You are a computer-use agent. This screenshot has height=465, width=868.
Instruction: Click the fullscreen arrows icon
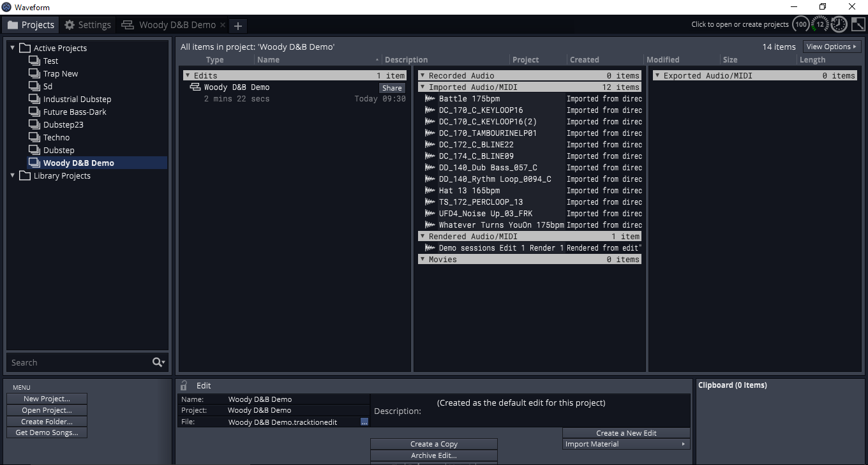click(858, 25)
